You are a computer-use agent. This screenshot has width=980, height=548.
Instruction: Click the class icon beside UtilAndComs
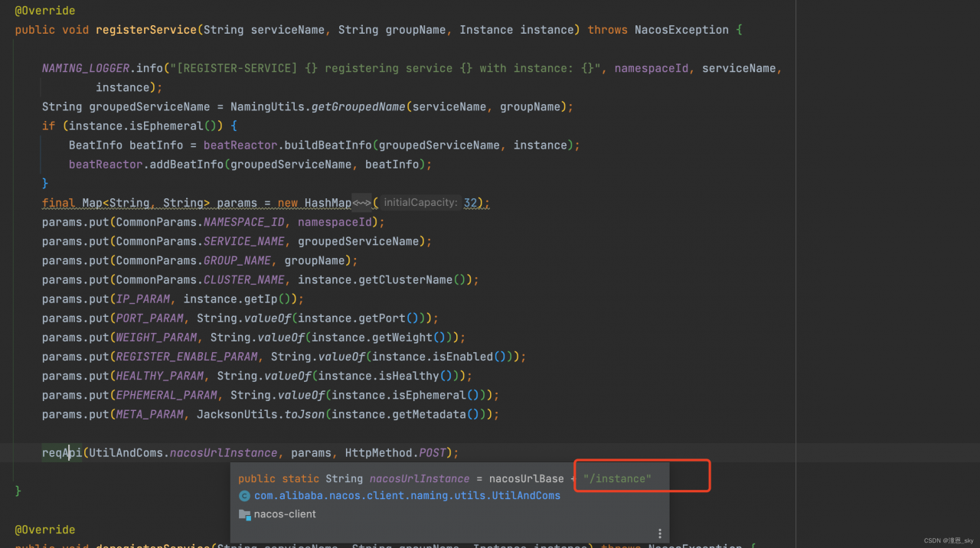(244, 496)
